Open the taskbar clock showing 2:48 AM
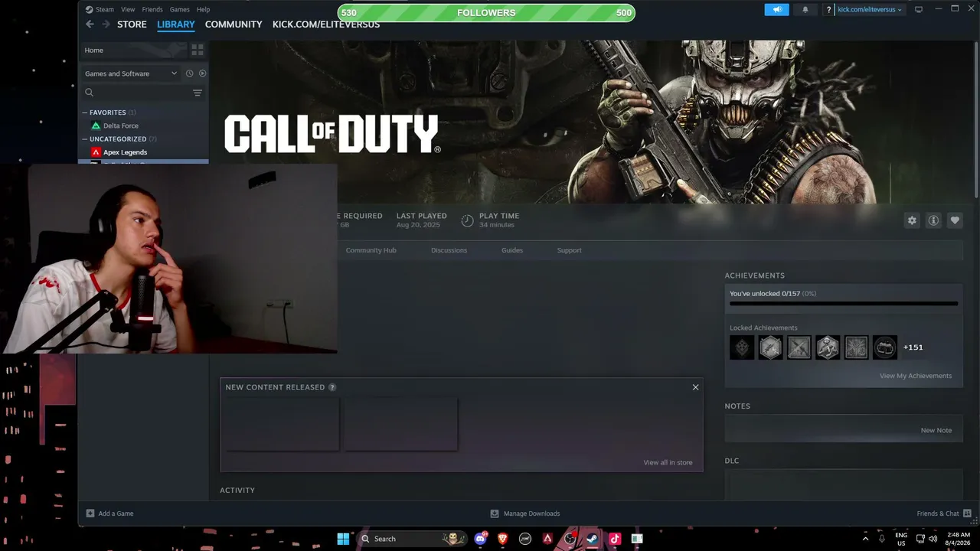This screenshot has height=551, width=980. (959, 539)
